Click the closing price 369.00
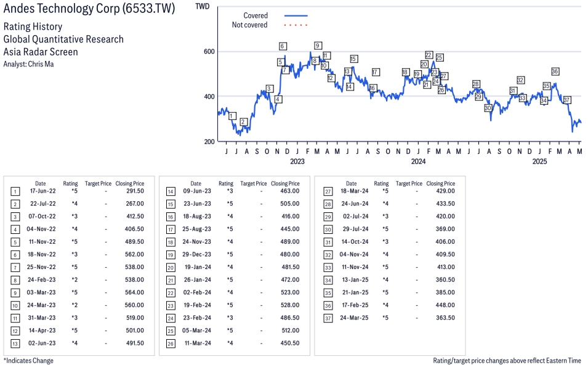 [x=445, y=230]
